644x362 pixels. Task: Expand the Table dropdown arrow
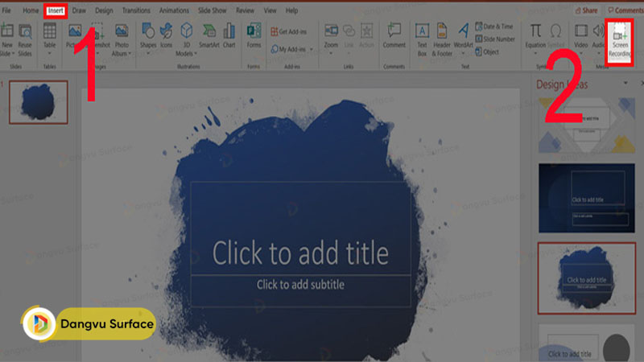click(x=49, y=53)
